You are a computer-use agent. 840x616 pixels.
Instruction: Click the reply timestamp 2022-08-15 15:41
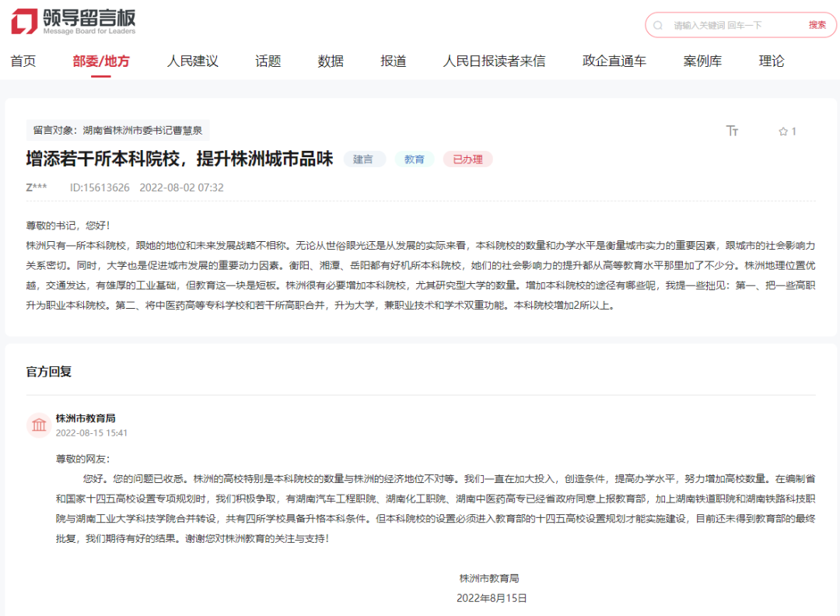(92, 432)
